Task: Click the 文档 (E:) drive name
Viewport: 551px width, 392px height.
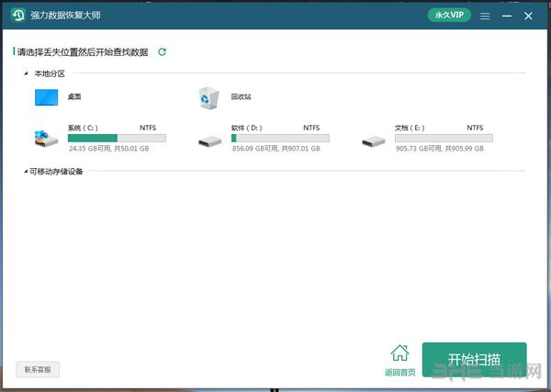Action: click(x=410, y=128)
